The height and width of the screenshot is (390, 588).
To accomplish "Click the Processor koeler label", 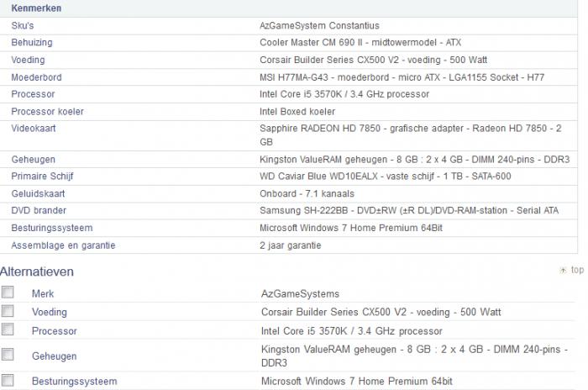I will point(48,112).
